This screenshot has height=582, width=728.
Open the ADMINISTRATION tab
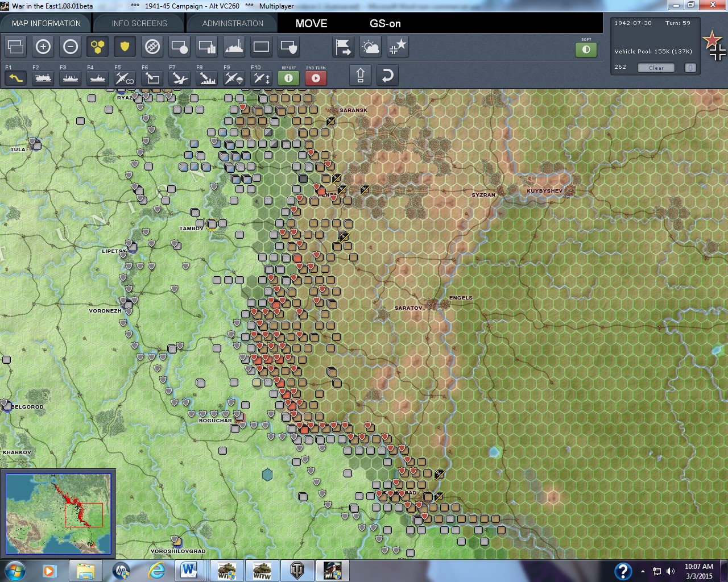(x=233, y=23)
